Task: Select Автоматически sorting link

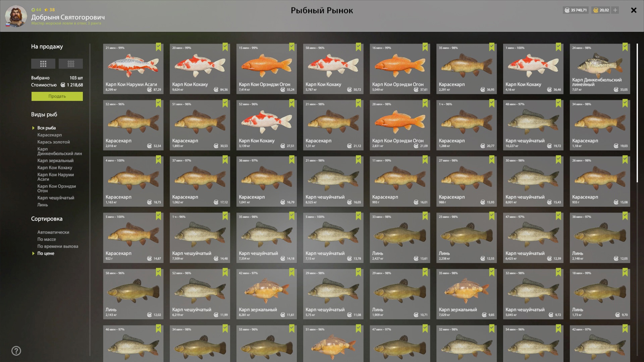Action: point(53,232)
